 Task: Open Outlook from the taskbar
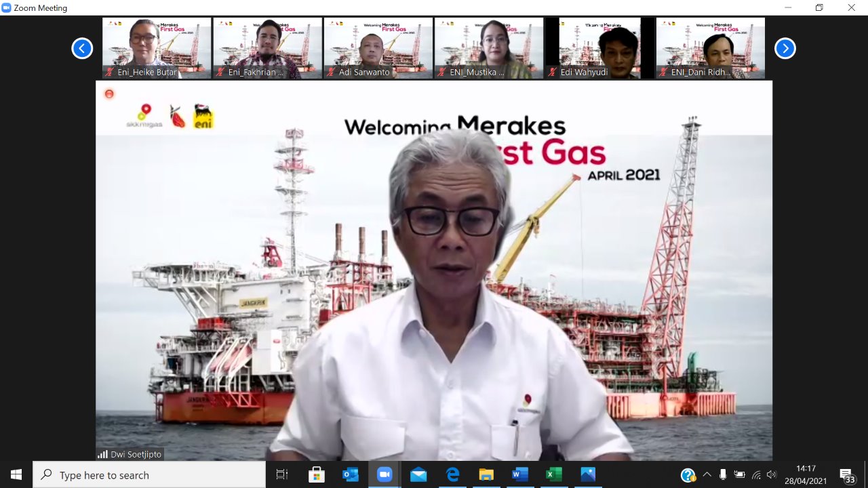click(x=351, y=474)
